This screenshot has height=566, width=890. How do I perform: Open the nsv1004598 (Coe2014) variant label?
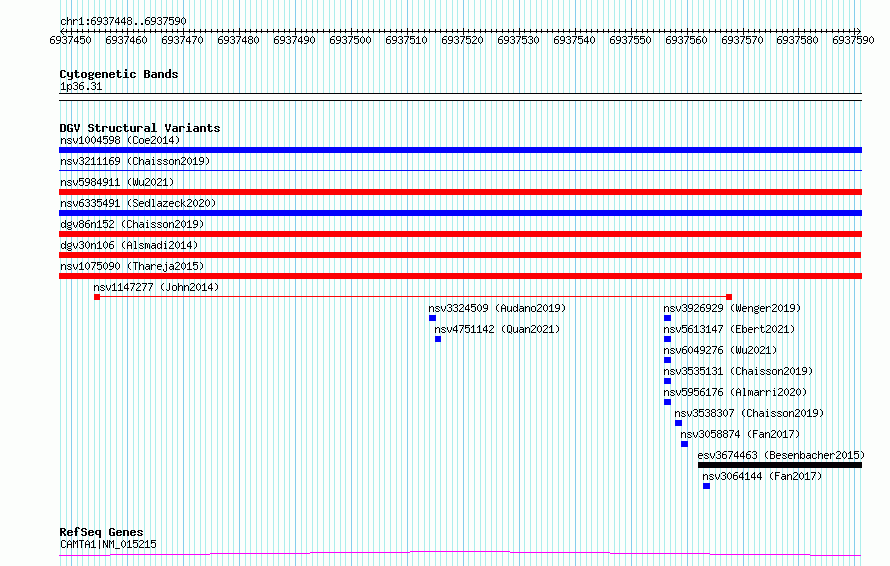pos(120,140)
